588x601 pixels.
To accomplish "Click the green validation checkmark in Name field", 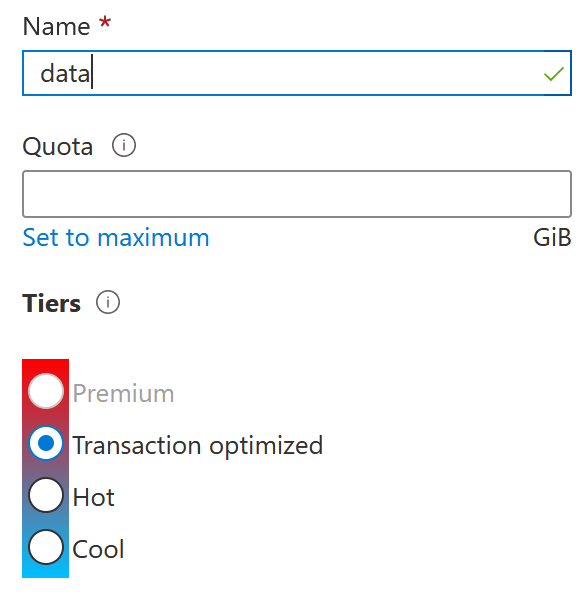I will pyautogui.click(x=554, y=74).
